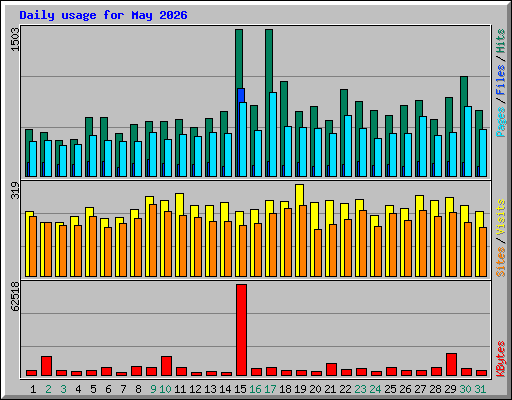Viewport: 512px width, 400px height.
Task: Click the Pages legend label
Action: click(501, 122)
